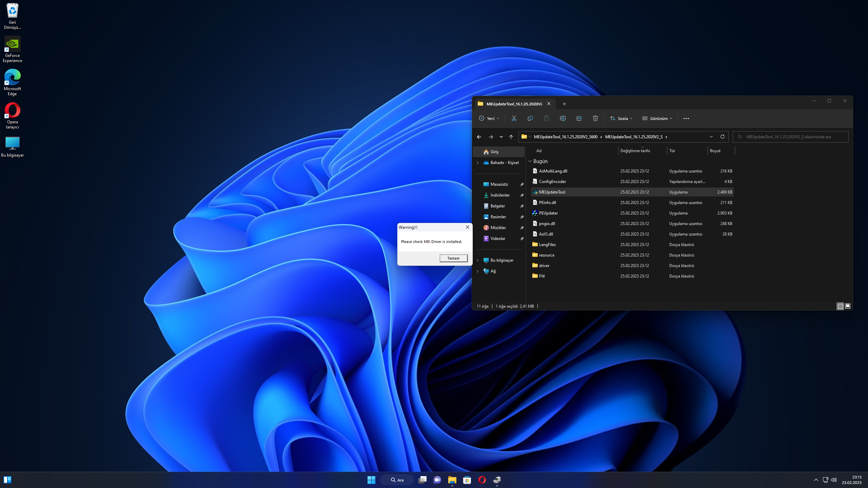Screen dimensions: 868x488
Task: Click the Cut scissors icon in toolbar
Action: click(x=514, y=118)
